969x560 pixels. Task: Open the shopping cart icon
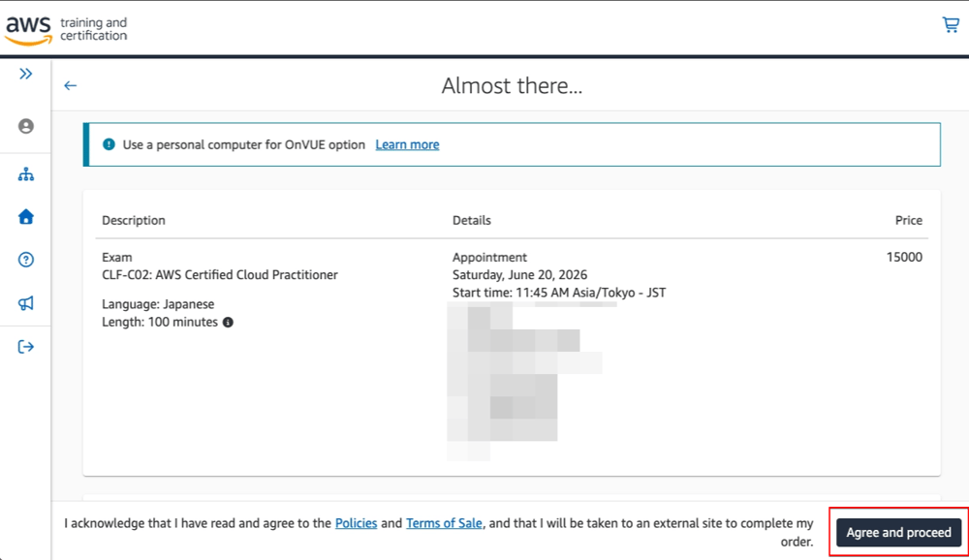951,25
